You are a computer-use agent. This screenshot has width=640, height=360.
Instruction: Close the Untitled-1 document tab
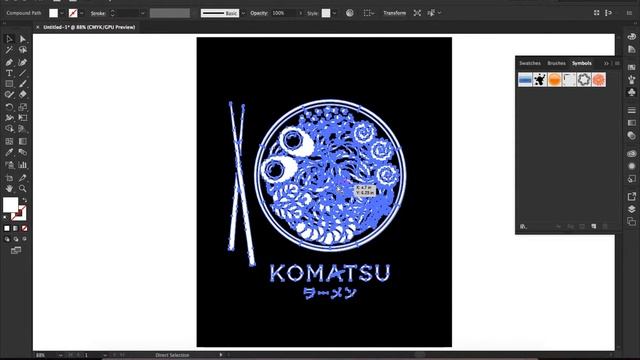point(38,27)
